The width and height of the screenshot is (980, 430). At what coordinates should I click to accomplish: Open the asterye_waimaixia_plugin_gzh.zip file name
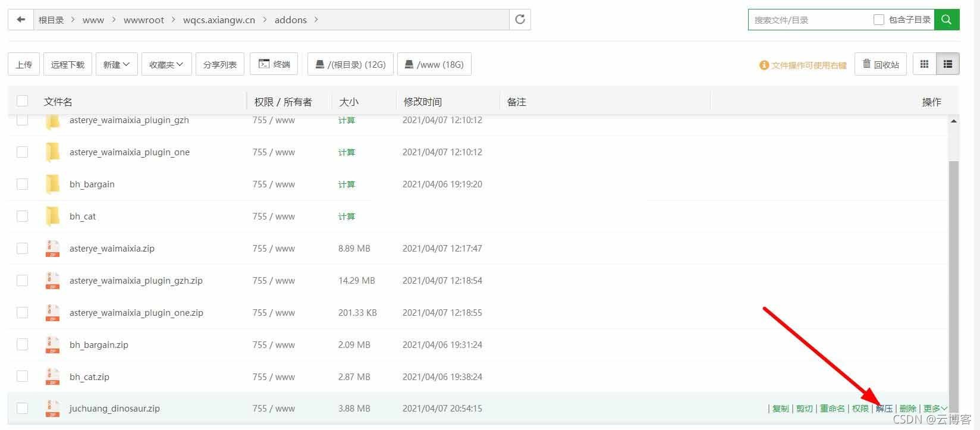[x=136, y=281]
